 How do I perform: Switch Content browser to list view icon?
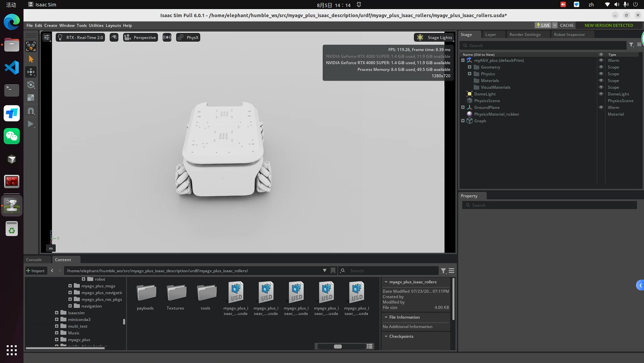tap(369, 346)
